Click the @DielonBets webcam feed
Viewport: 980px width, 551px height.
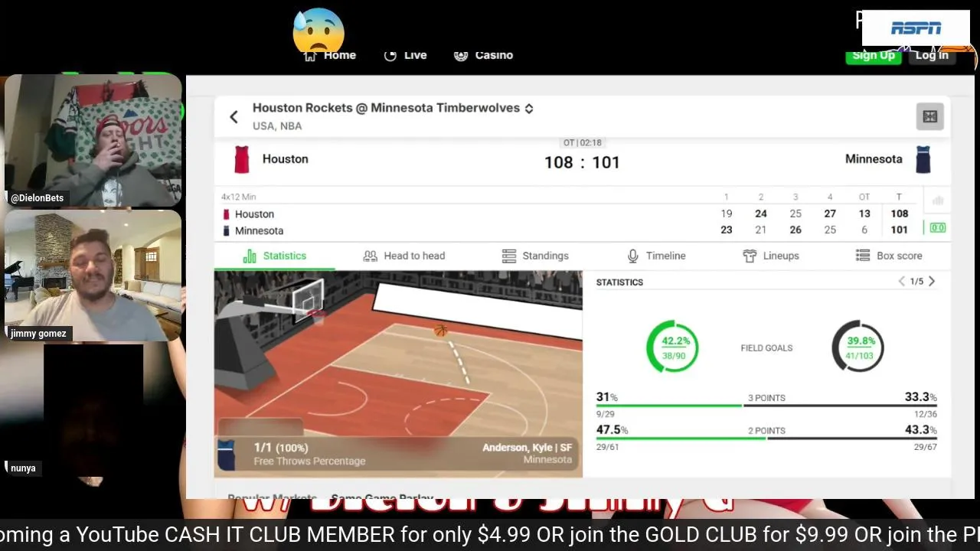click(93, 140)
